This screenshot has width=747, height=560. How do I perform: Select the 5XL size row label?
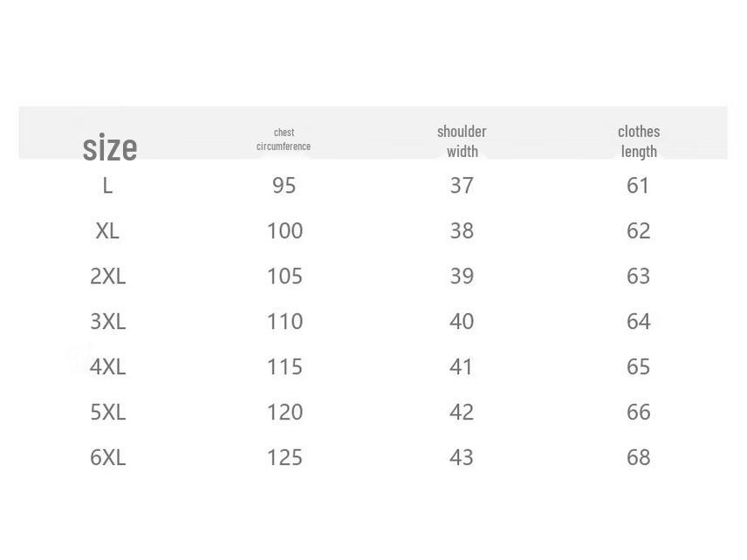tap(108, 412)
